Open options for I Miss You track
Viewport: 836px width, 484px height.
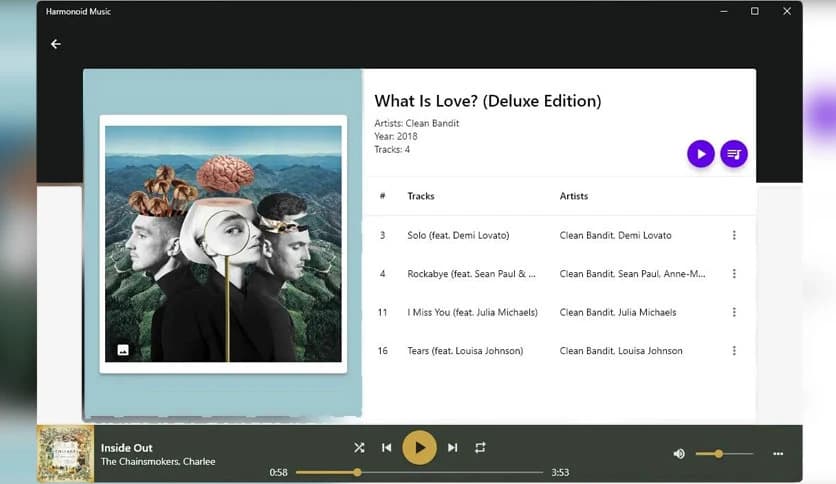[734, 312]
